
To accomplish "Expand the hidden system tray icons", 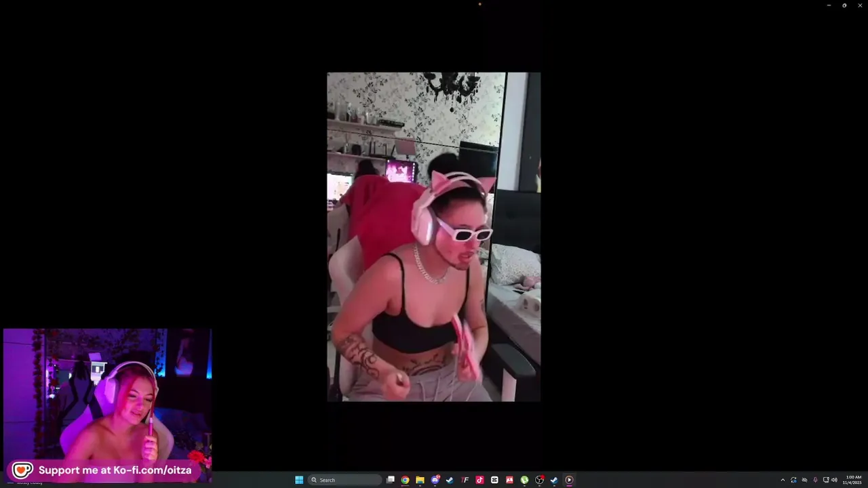I will click(x=783, y=480).
